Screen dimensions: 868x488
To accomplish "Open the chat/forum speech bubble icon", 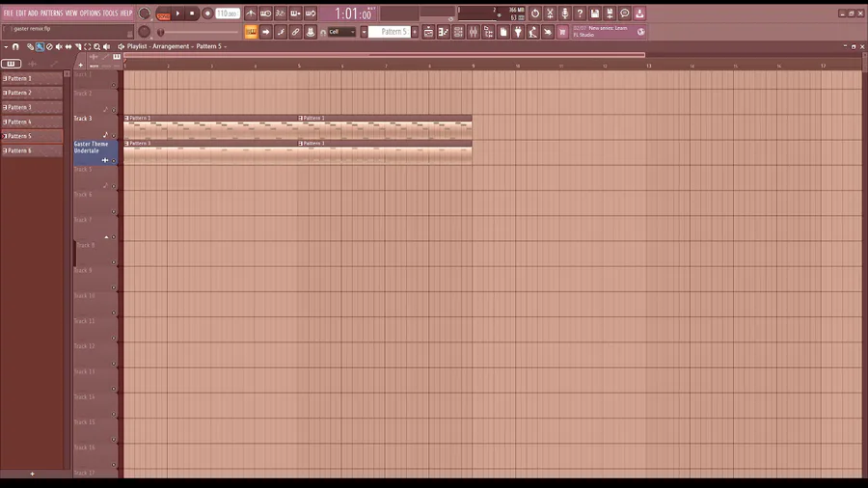I will (x=624, y=14).
